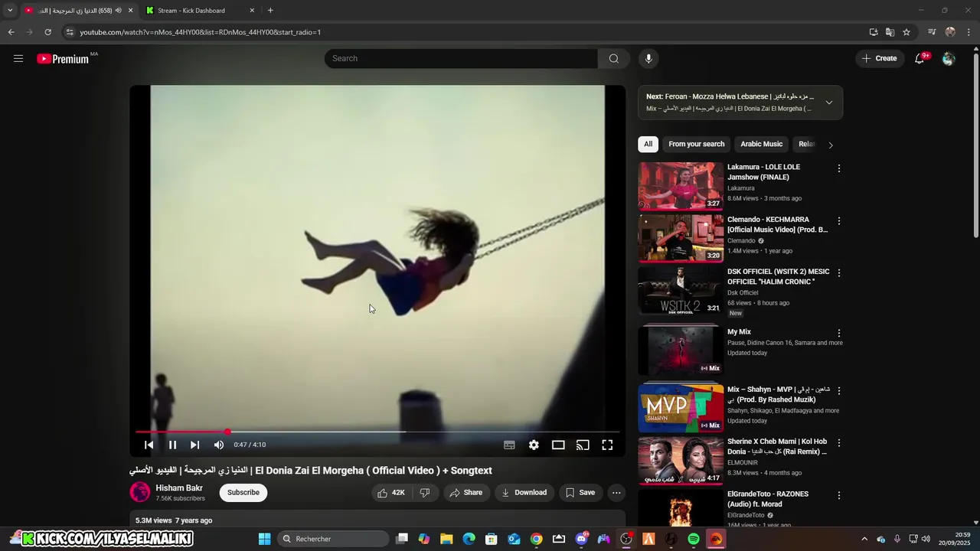This screenshot has height=551, width=980.
Task: Open options for Sherine X Cheb Mami video
Action: pyautogui.click(x=839, y=443)
